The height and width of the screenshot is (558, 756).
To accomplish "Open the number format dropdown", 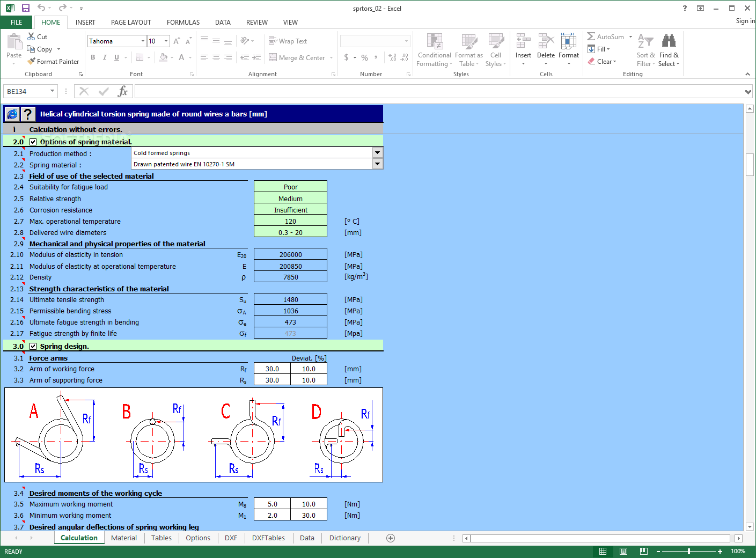I will point(406,41).
